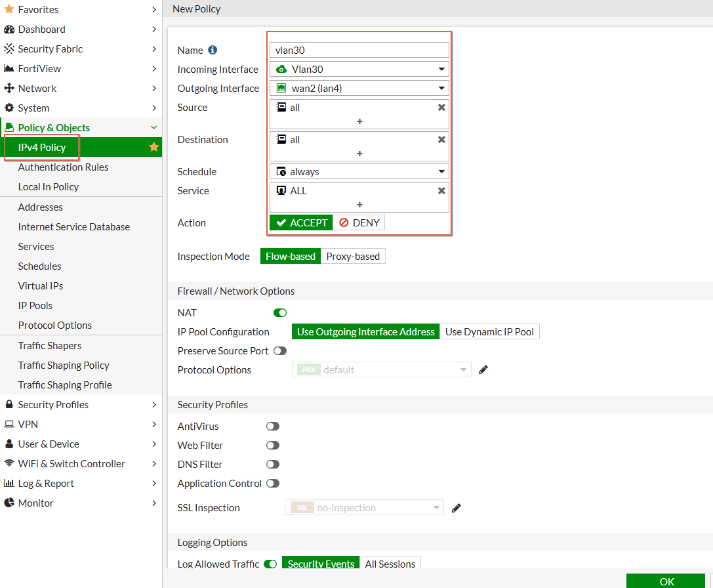The height and width of the screenshot is (588, 713).
Task: Select Use Dynamic IP Pool
Action: click(489, 332)
